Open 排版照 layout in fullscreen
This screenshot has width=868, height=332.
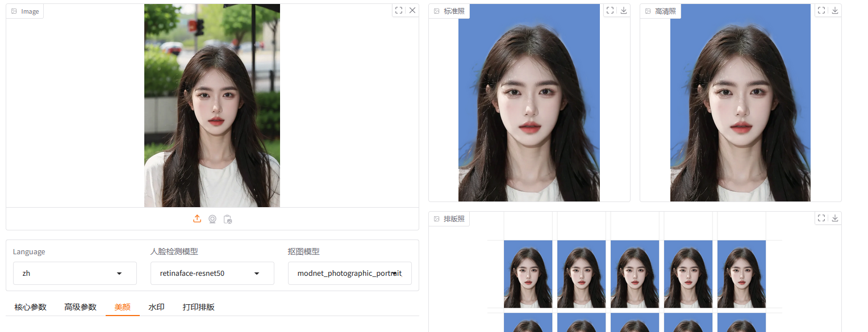coord(821,218)
